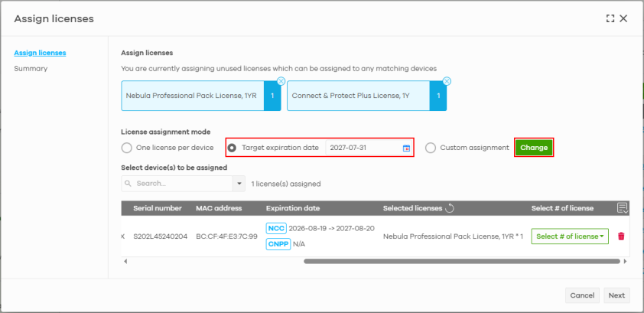Click the search magnifier icon
The image size is (644, 313).
click(128, 184)
